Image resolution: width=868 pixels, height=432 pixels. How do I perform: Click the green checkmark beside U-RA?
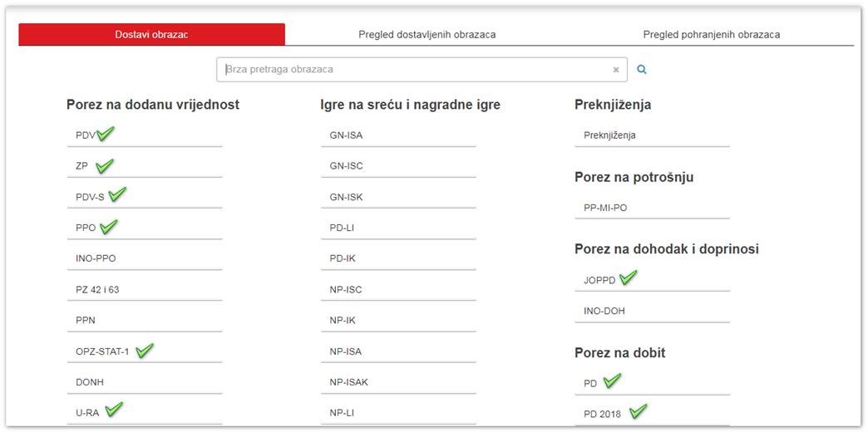pyautogui.click(x=114, y=409)
